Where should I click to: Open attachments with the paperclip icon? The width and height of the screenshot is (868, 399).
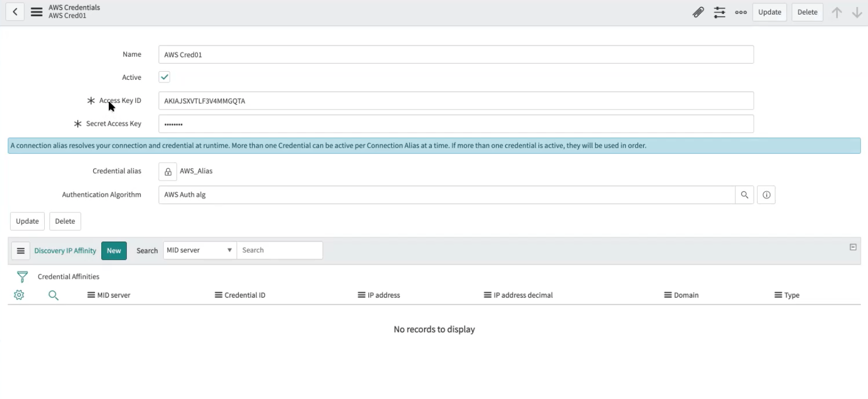698,12
